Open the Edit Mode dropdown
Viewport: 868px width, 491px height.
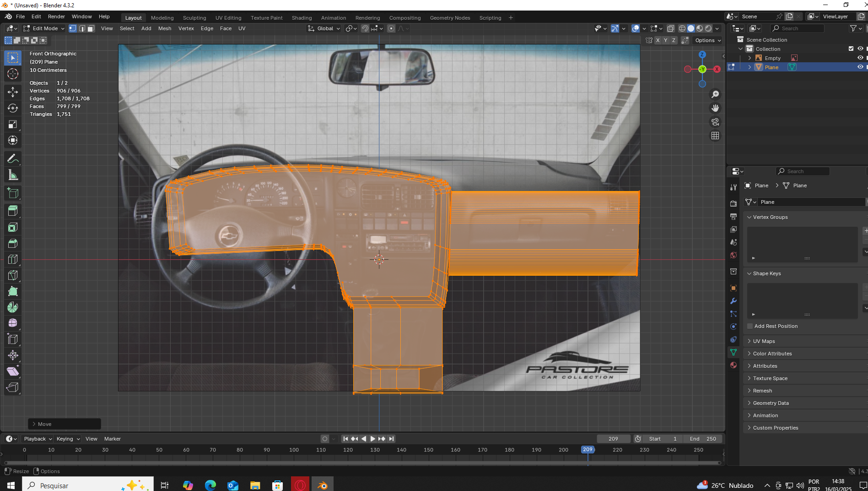pyautogui.click(x=44, y=28)
